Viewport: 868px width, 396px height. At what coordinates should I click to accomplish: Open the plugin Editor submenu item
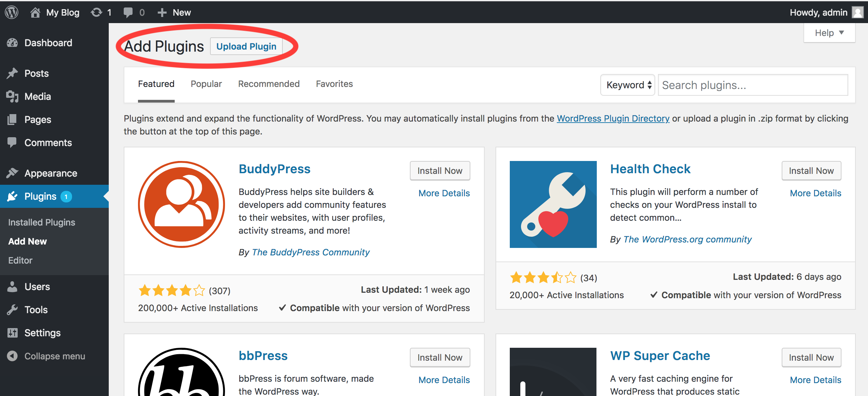coord(20,260)
